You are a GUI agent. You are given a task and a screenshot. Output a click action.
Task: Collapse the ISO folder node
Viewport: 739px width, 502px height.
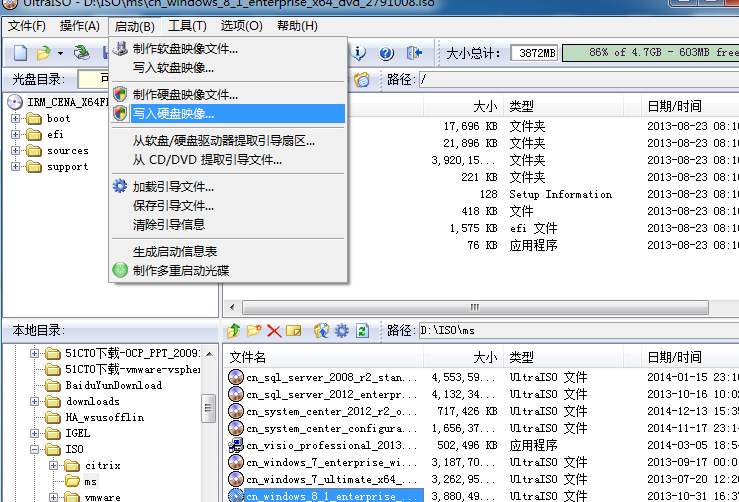point(34,449)
